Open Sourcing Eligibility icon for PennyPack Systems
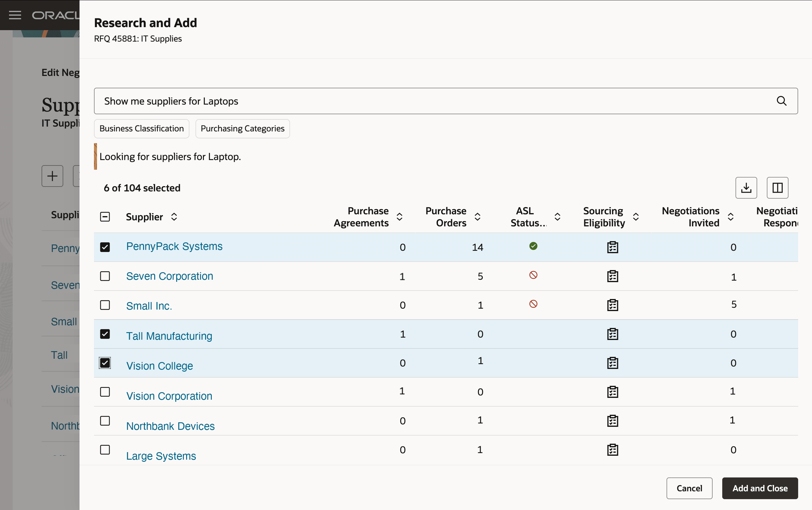 coord(612,247)
